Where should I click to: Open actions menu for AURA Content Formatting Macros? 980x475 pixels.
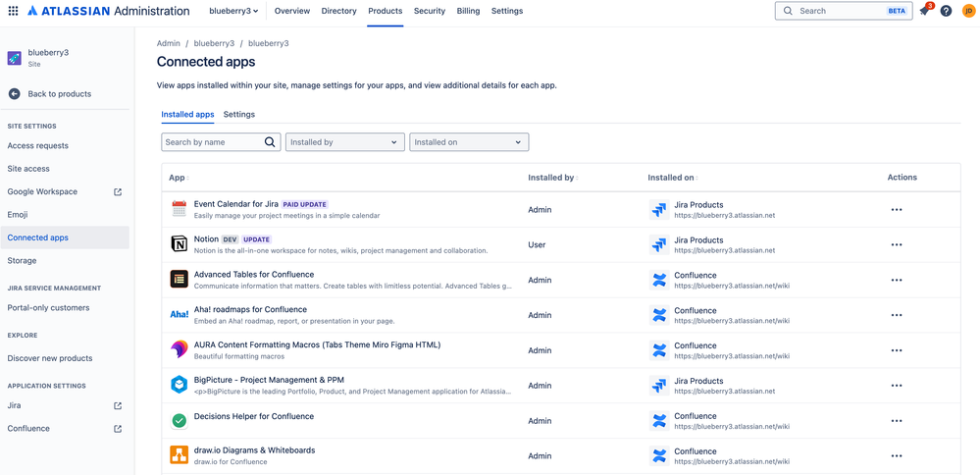(897, 350)
